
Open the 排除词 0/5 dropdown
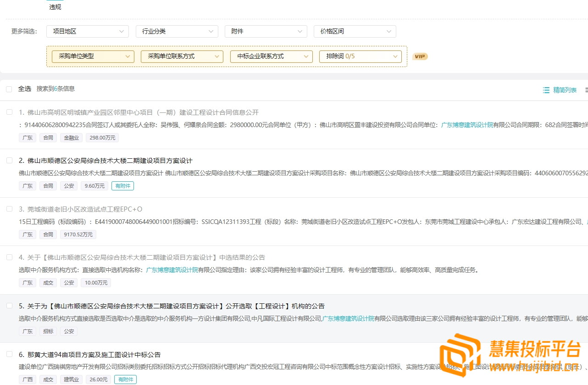pos(361,56)
